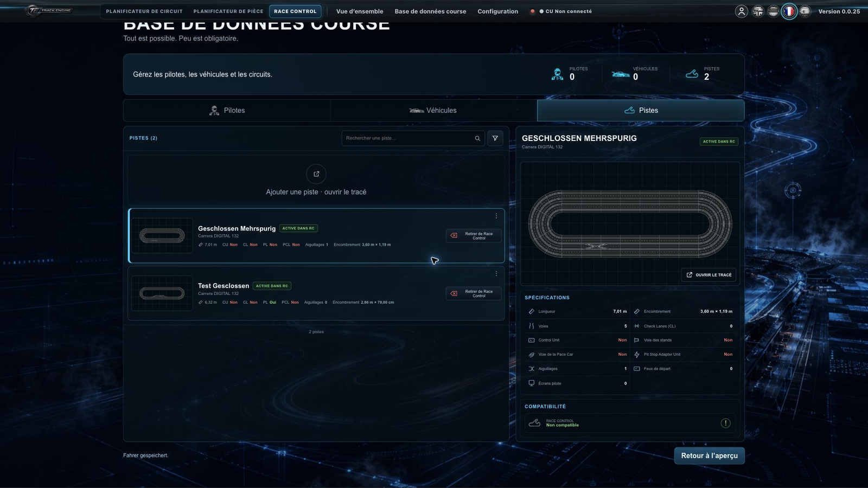Screen dimensions: 868x488
Task: Open the Configuration page
Action: 497,11
